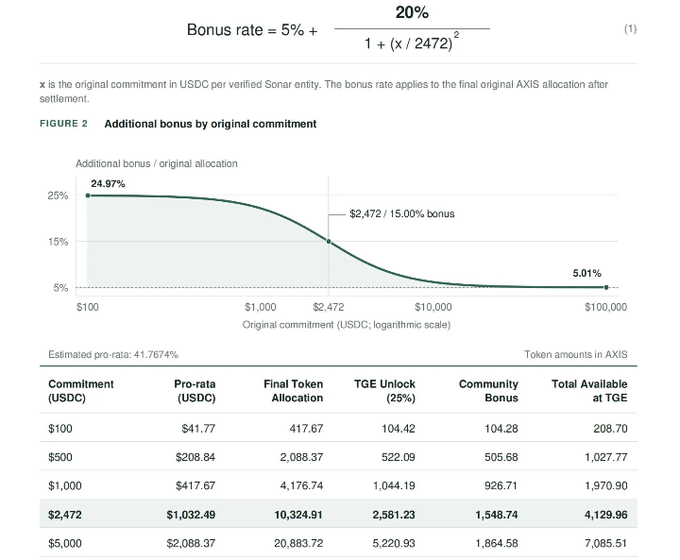Click the $41.77 pro-rata cell
Image resolution: width=680 pixels, height=560 pixels.
point(198,429)
